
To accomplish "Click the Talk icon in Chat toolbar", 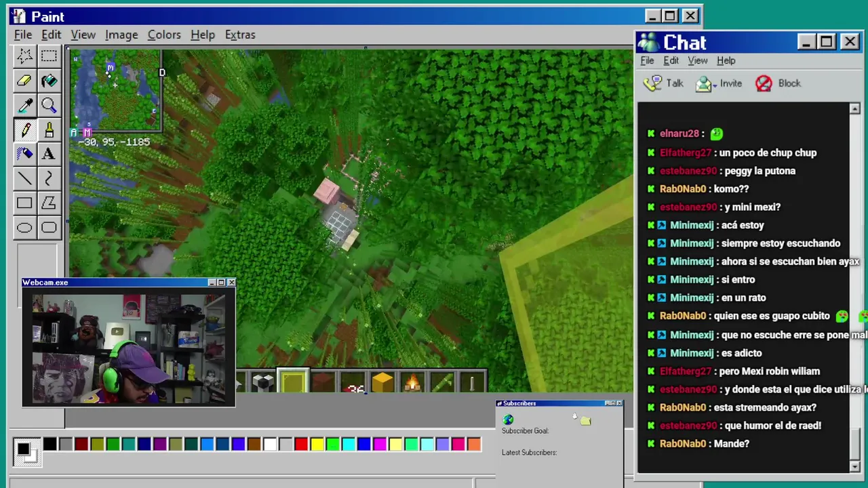I will (x=653, y=83).
